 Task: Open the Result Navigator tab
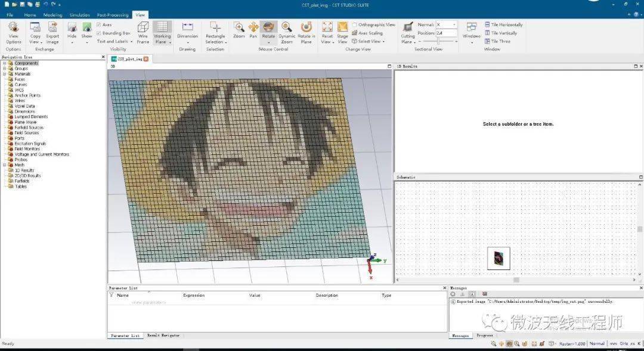pyautogui.click(x=163, y=336)
